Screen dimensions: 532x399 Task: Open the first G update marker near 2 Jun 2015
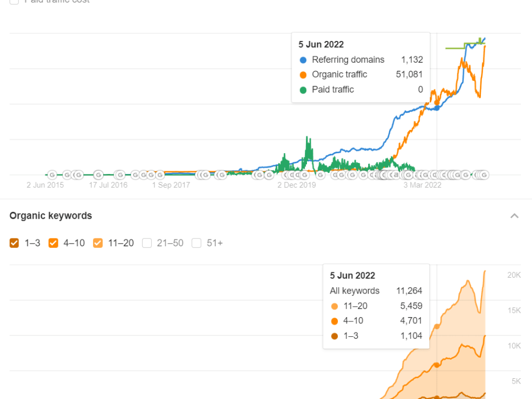click(52, 174)
